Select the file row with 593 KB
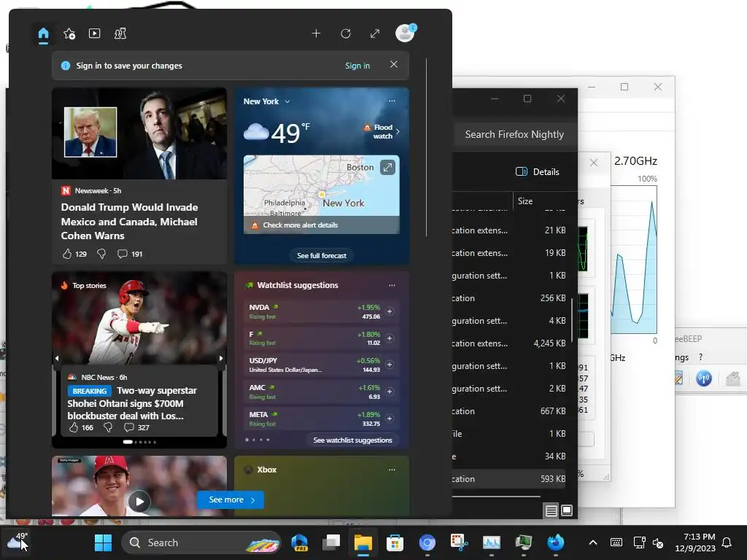Image resolution: width=747 pixels, height=560 pixels. pos(510,479)
